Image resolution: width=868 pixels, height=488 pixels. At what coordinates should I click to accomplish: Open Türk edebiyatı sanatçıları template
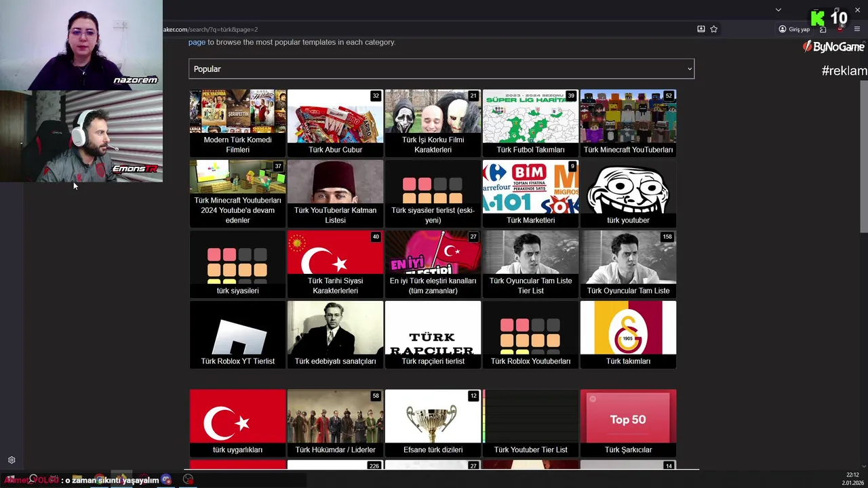point(335,335)
